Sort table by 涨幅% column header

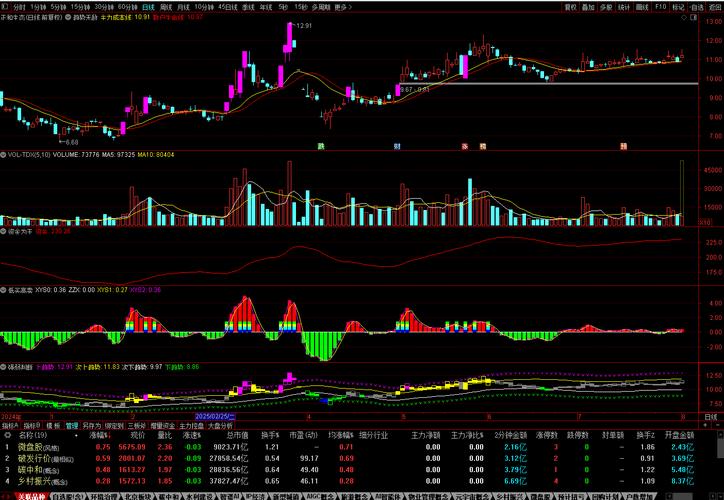pos(98,435)
